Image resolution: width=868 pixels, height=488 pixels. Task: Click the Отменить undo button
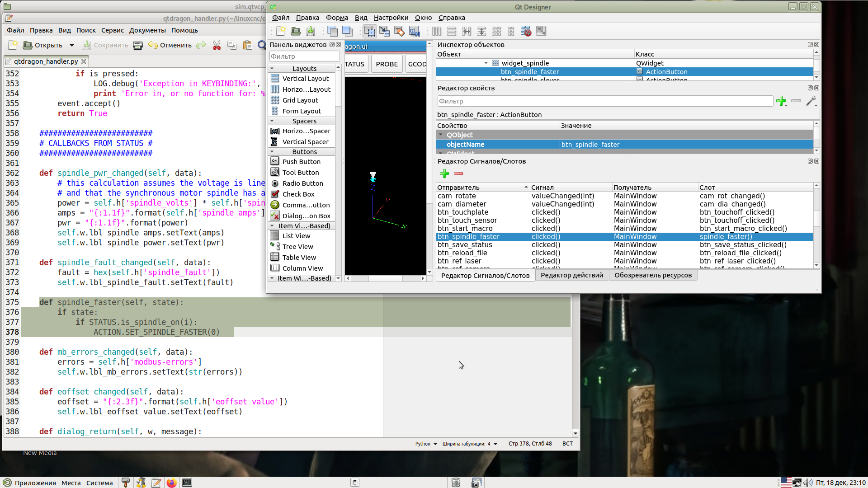[170, 45]
